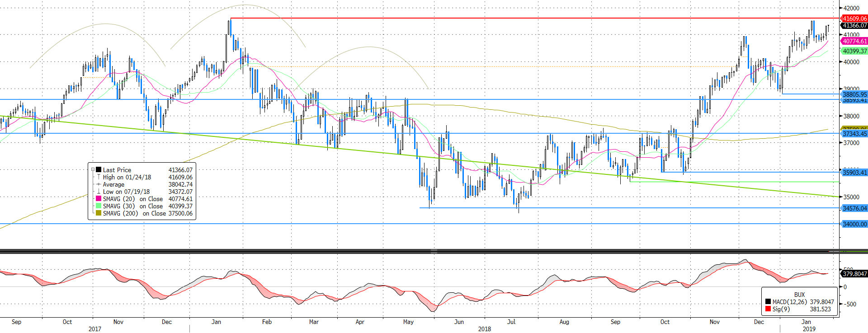This screenshot has width=868, height=333.
Task: Click the blue 34576.04 level tag
Action: click(x=854, y=208)
